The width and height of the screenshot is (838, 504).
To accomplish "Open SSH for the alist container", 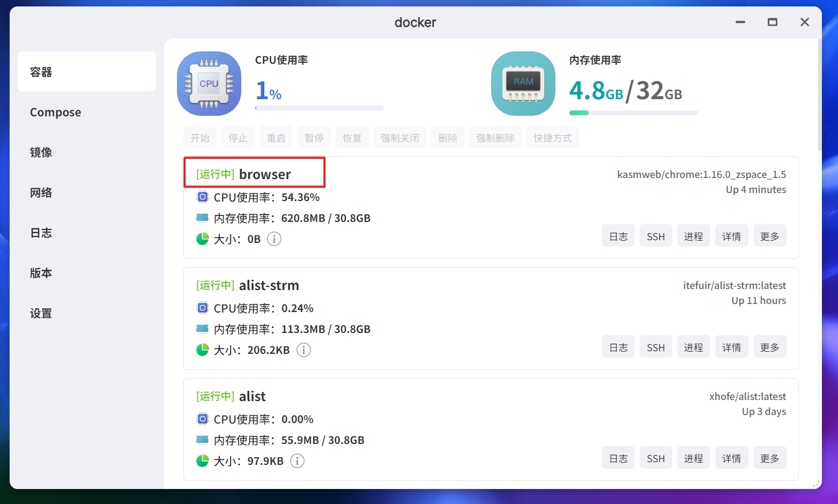I will click(656, 458).
